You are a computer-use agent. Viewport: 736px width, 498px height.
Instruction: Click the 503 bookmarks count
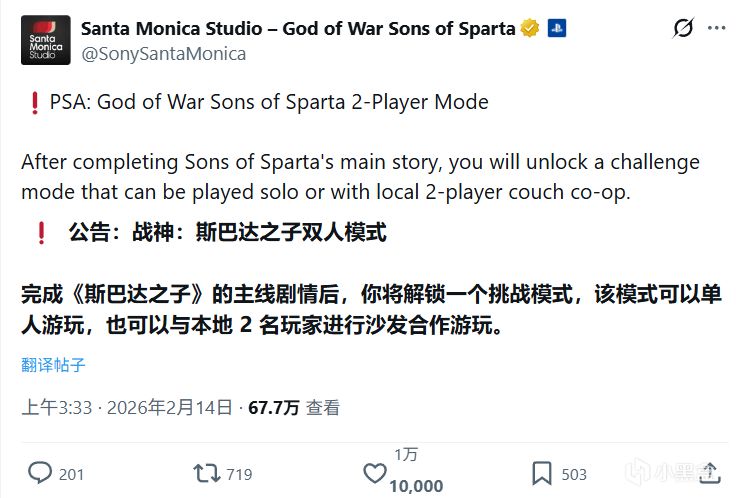tap(574, 474)
